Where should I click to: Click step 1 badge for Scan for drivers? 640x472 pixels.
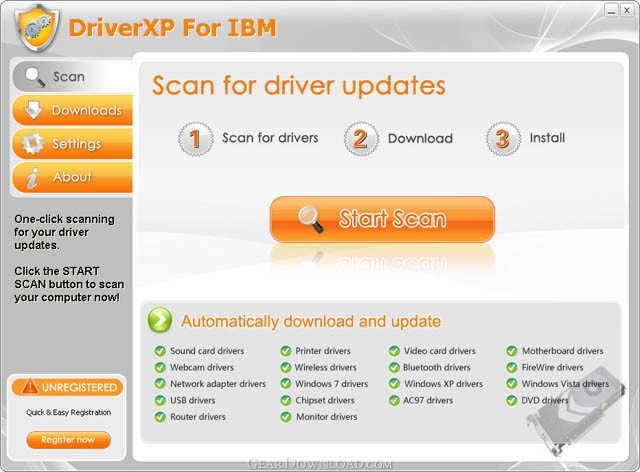pyautogui.click(x=196, y=139)
